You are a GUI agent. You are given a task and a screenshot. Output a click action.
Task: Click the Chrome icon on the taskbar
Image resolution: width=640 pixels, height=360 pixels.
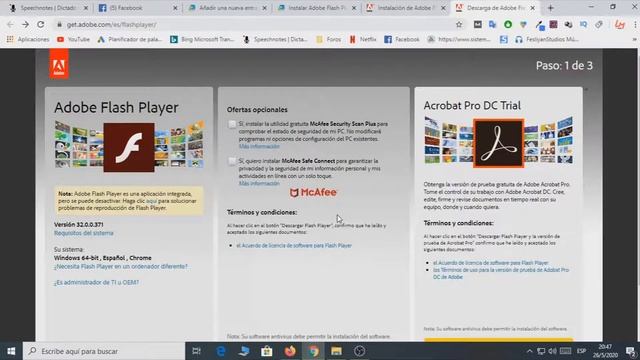click(313, 351)
